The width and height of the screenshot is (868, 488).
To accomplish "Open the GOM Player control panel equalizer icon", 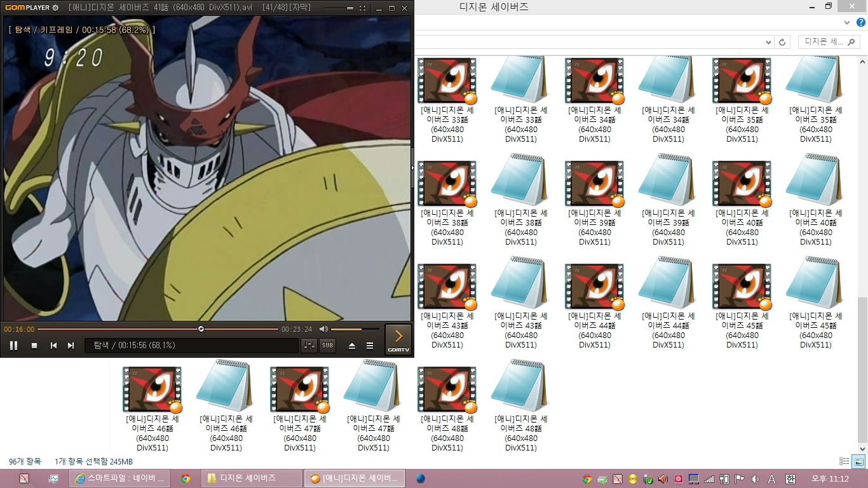I will point(309,346).
